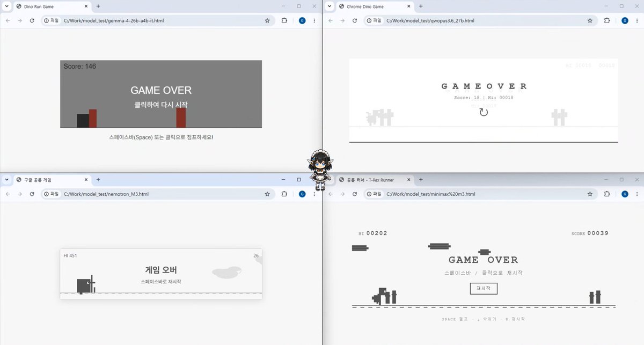
Task: Close the 구글 공룡 게임 tab
Action: [86, 180]
